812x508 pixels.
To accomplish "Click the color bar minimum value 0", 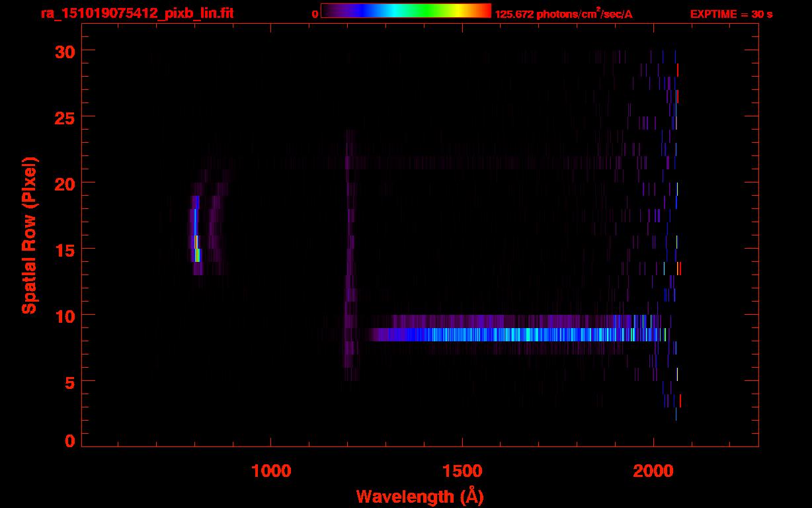I will coord(315,13).
